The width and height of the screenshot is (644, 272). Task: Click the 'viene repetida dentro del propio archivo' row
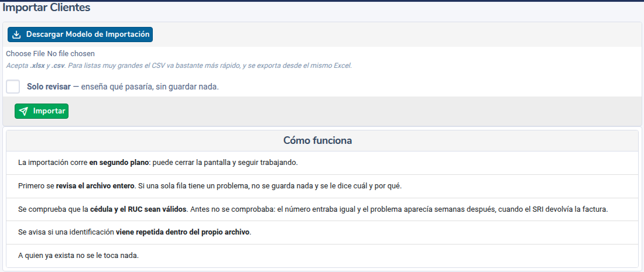pos(322,232)
